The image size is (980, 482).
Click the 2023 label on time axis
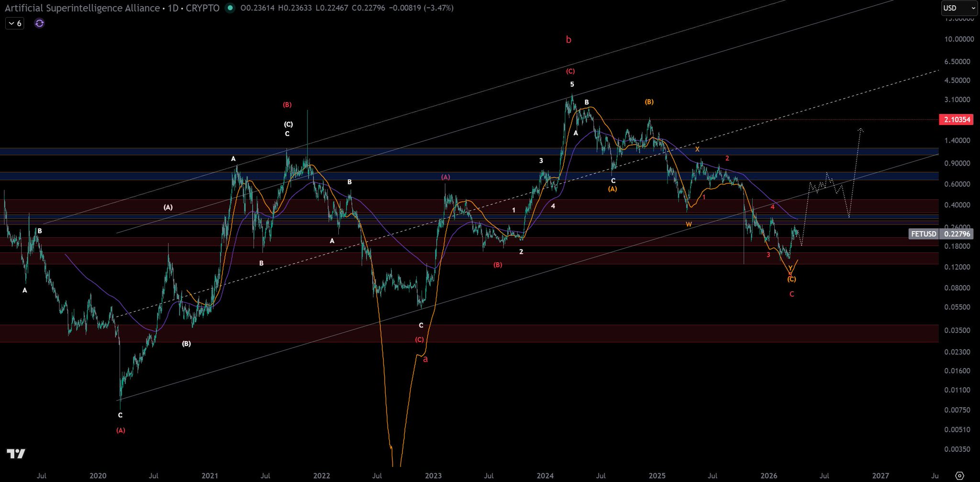433,475
